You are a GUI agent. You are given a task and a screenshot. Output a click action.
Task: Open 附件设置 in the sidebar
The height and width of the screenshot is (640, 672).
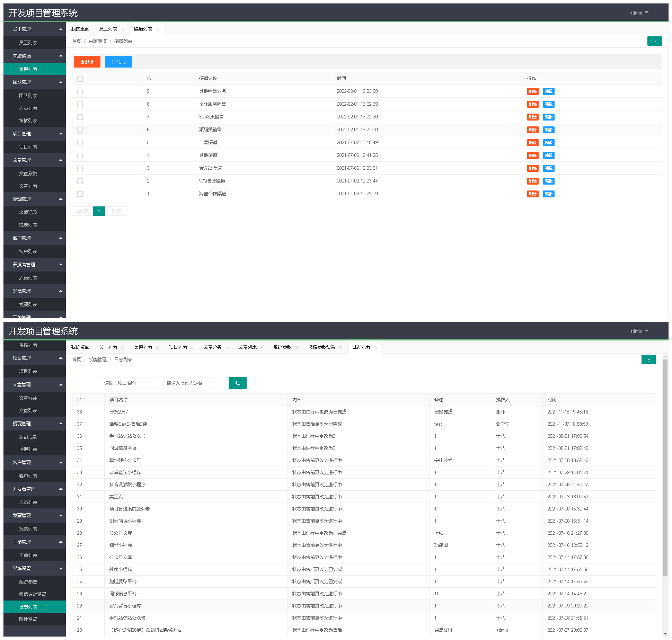[x=35, y=619]
